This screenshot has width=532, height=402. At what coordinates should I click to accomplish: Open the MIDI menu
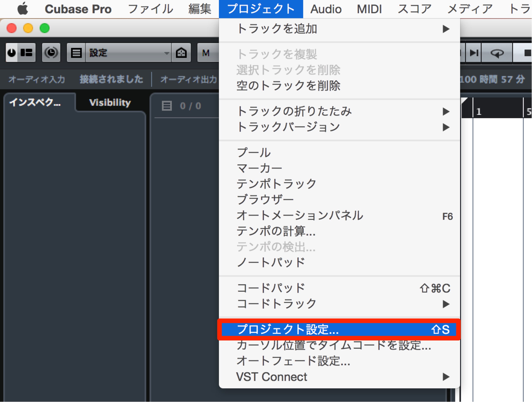[x=369, y=9]
